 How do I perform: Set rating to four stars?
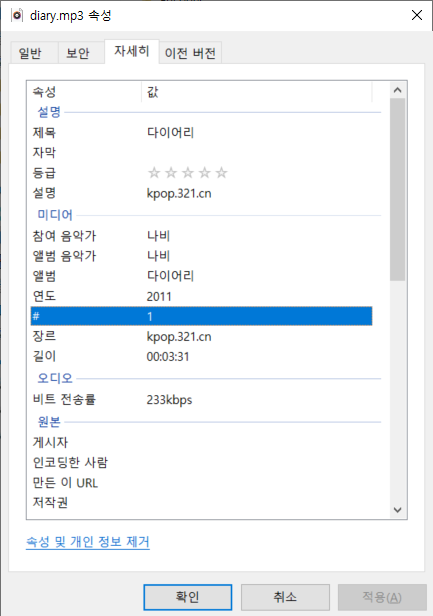[205, 172]
